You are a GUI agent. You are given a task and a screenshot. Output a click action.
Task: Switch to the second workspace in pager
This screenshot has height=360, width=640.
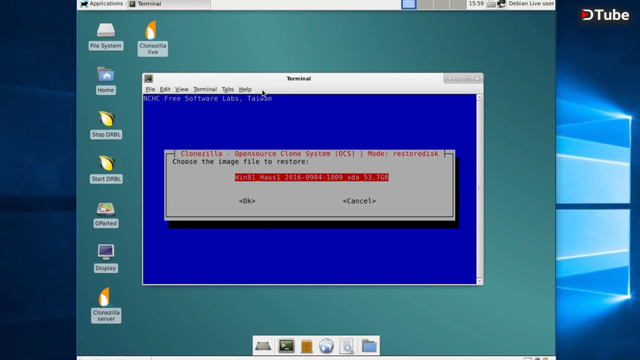425,4
